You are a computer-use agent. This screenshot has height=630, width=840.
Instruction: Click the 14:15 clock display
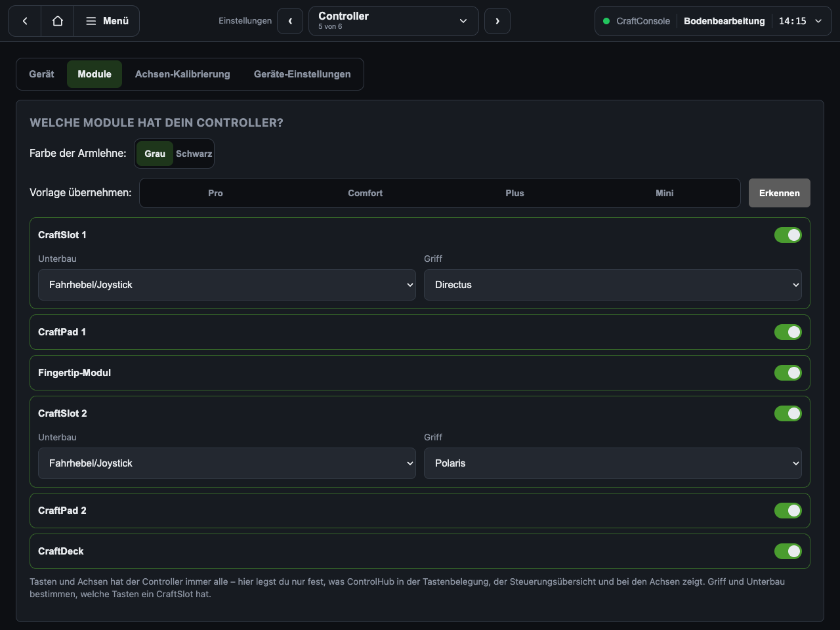tap(793, 21)
